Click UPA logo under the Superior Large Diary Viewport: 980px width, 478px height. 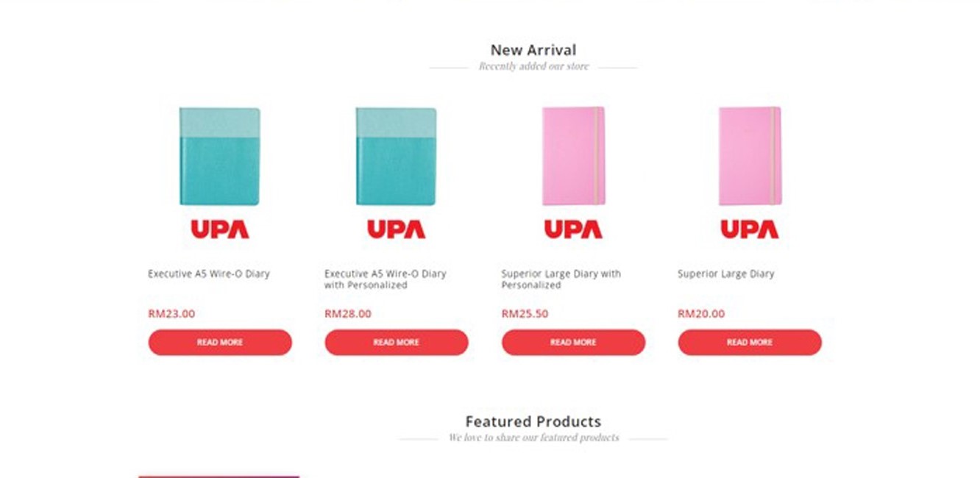pyautogui.click(x=750, y=229)
